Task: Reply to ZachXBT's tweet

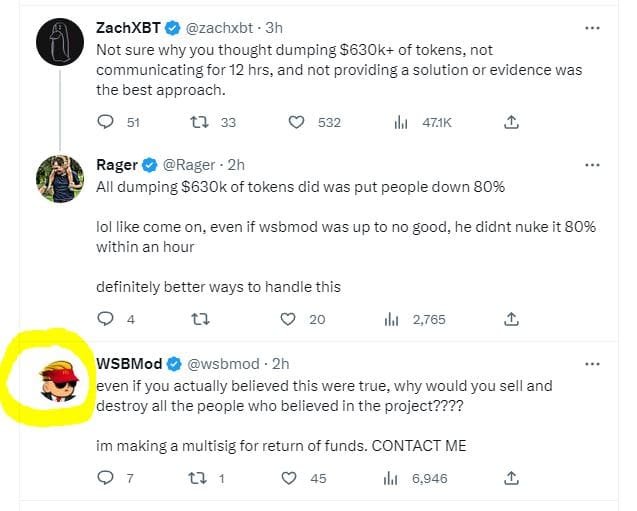Action: [x=106, y=122]
